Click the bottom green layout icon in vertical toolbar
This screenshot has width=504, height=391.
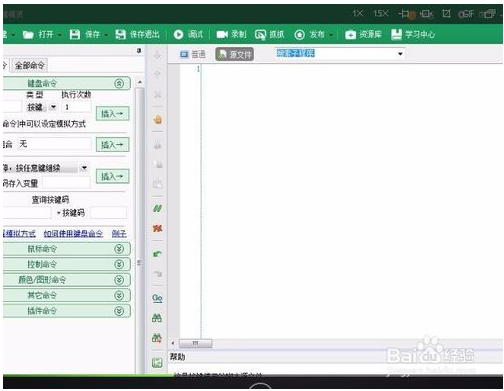(157, 363)
